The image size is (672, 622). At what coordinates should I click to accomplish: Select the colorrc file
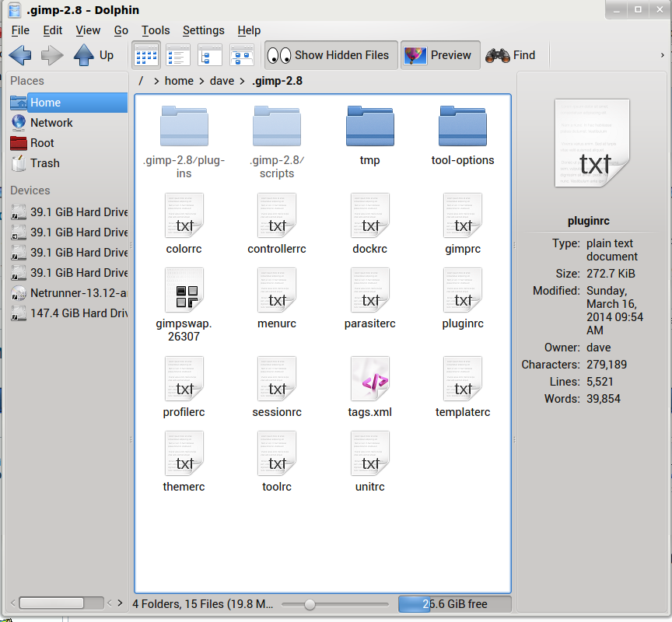(184, 224)
